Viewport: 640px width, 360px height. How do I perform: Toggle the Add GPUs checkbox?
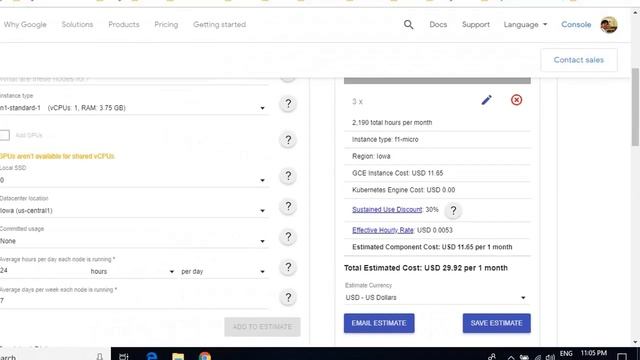(4, 135)
